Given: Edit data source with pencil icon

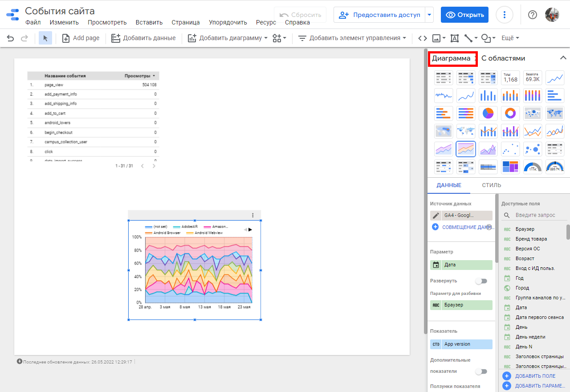Looking at the screenshot, I should click(x=436, y=215).
